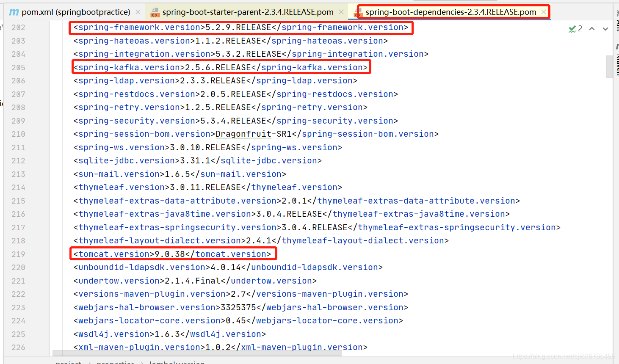Viewport: 619px width, 364px height.
Task: Click the thymeleaf-extras-java8time.version line
Action: (292, 214)
